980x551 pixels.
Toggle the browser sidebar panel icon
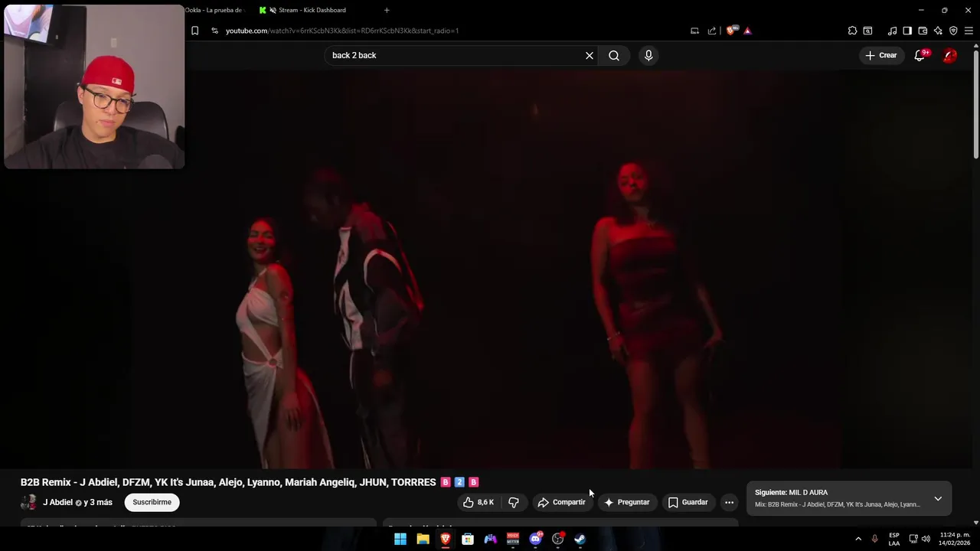click(907, 31)
